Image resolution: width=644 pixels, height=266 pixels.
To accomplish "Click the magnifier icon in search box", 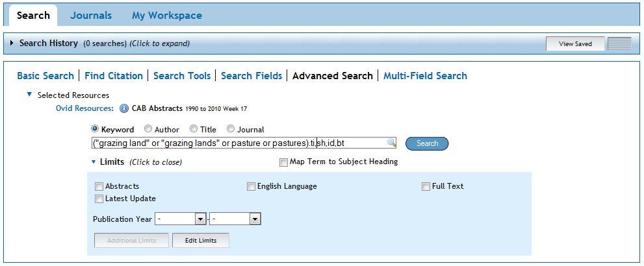I will (x=391, y=143).
